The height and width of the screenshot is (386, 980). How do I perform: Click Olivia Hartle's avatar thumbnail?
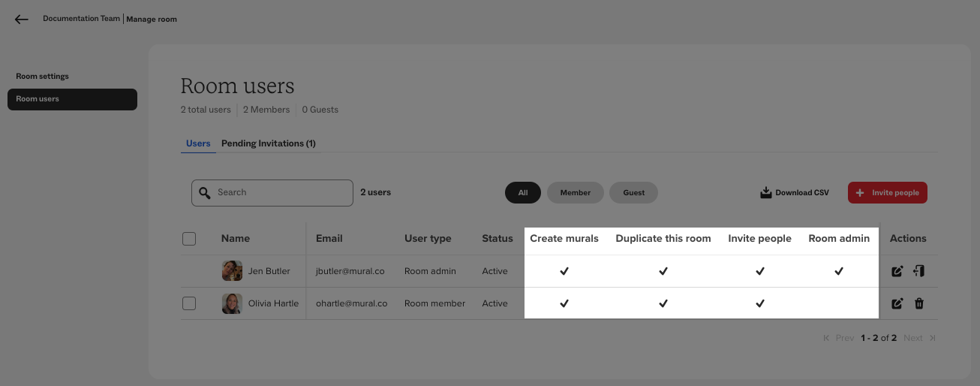232,303
